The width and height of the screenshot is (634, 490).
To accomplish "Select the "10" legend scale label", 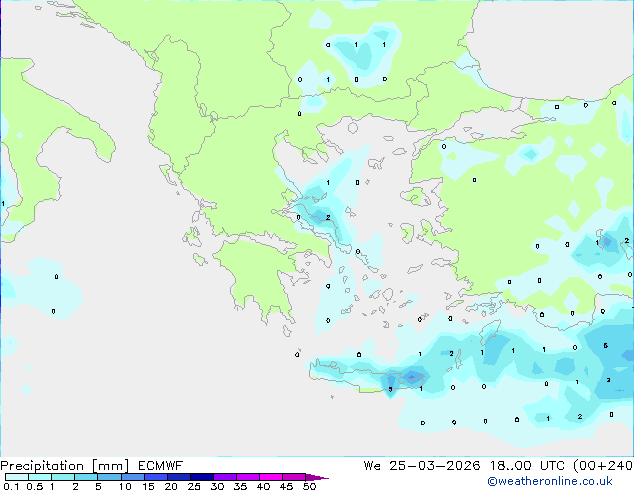I will click(x=125, y=486).
